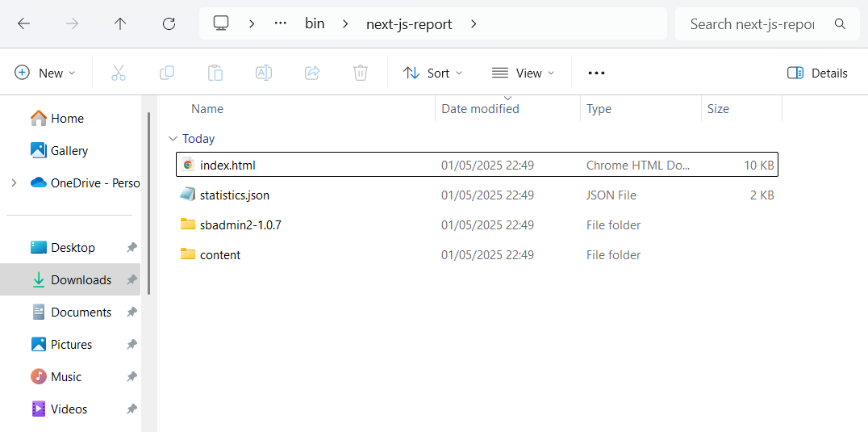Click the pin icon beside Documents

pos(131,312)
